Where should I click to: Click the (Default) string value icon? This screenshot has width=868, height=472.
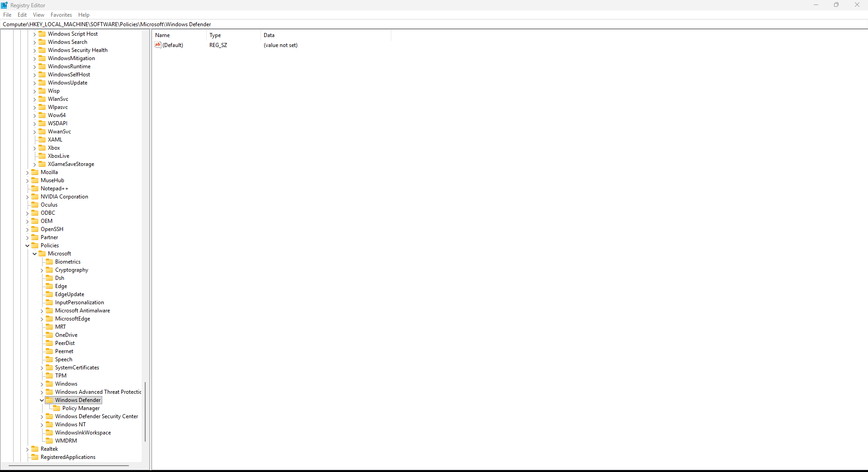tap(157, 45)
